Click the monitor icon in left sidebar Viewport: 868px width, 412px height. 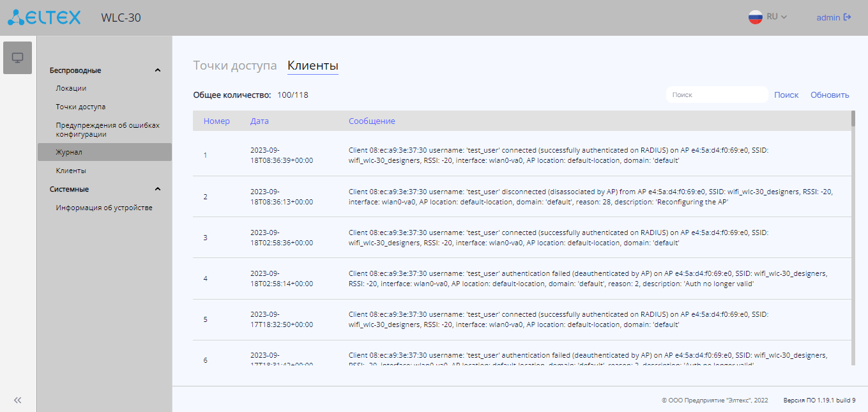(x=17, y=58)
